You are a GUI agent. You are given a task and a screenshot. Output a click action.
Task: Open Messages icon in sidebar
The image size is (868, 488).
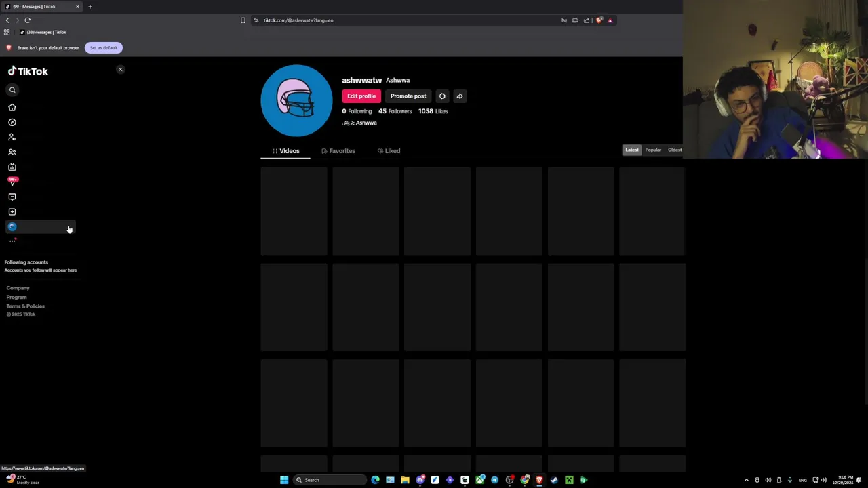click(x=12, y=197)
